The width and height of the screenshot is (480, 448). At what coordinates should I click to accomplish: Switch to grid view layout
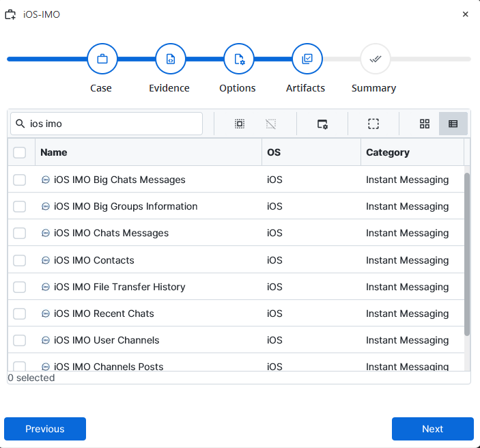[425, 124]
